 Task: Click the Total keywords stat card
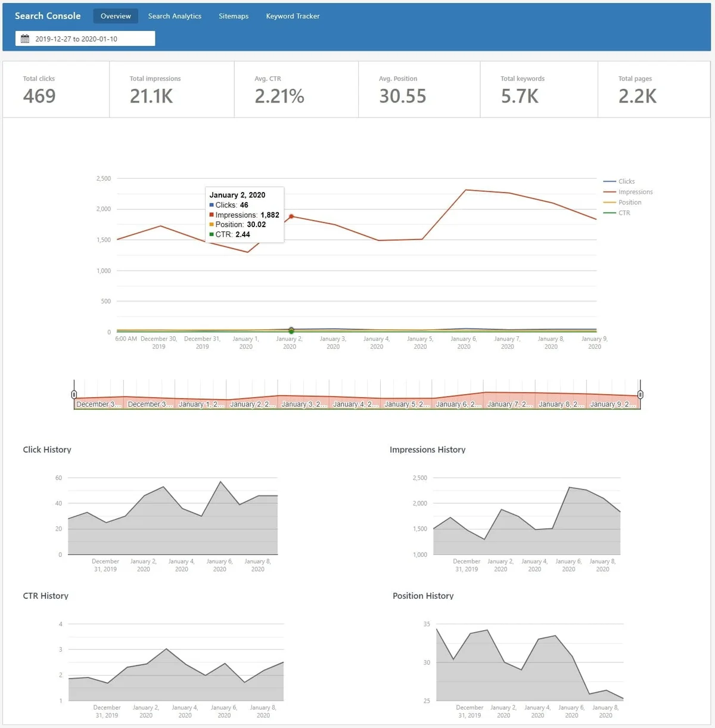click(x=538, y=89)
